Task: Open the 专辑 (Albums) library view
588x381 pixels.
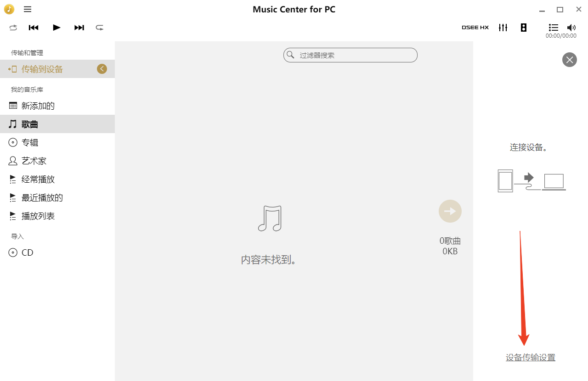Action: click(x=30, y=142)
